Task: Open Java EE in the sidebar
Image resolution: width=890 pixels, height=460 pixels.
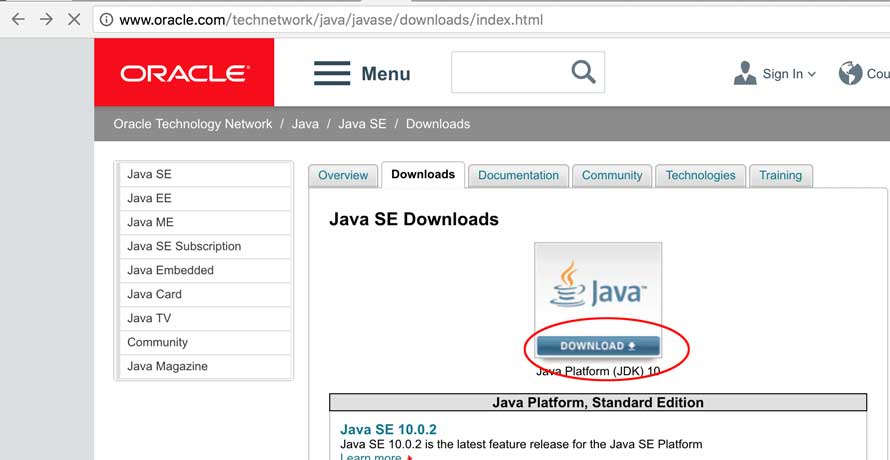Action: [150, 198]
